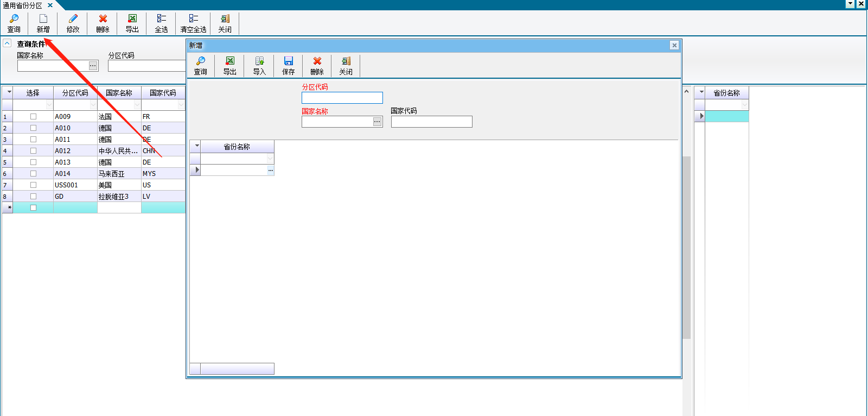Select cell 美国
Image resolution: width=868 pixels, height=416 pixels.
click(x=119, y=185)
